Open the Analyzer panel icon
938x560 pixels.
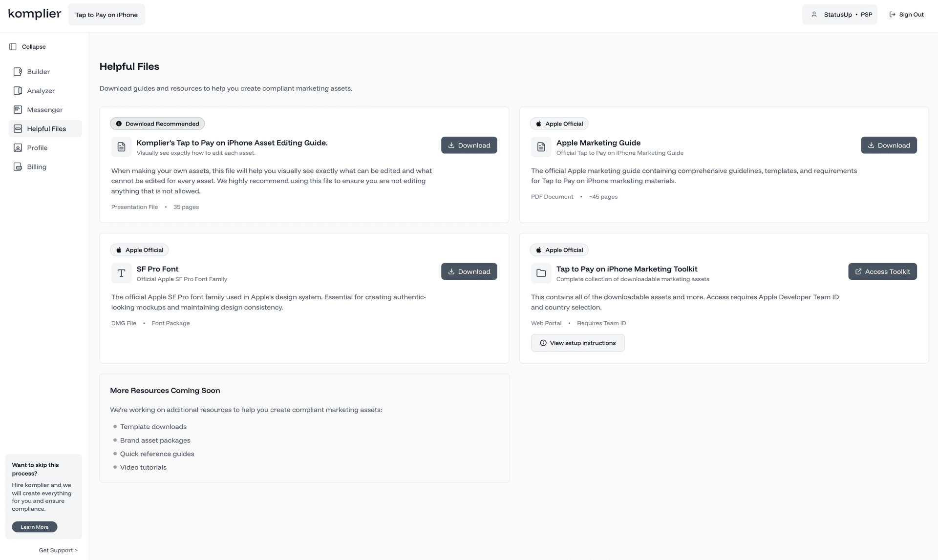18,90
